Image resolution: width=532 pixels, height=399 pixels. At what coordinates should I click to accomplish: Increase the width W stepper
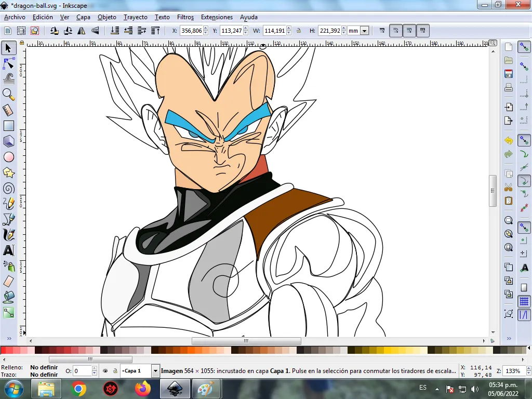[289, 28]
